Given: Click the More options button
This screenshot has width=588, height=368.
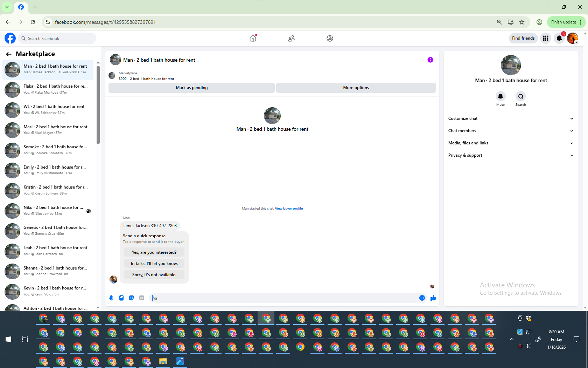Looking at the screenshot, I should pyautogui.click(x=356, y=88).
